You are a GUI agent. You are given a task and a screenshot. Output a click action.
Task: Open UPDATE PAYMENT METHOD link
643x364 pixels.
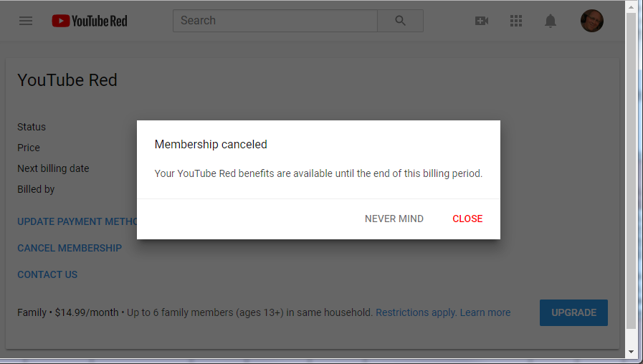tap(77, 221)
